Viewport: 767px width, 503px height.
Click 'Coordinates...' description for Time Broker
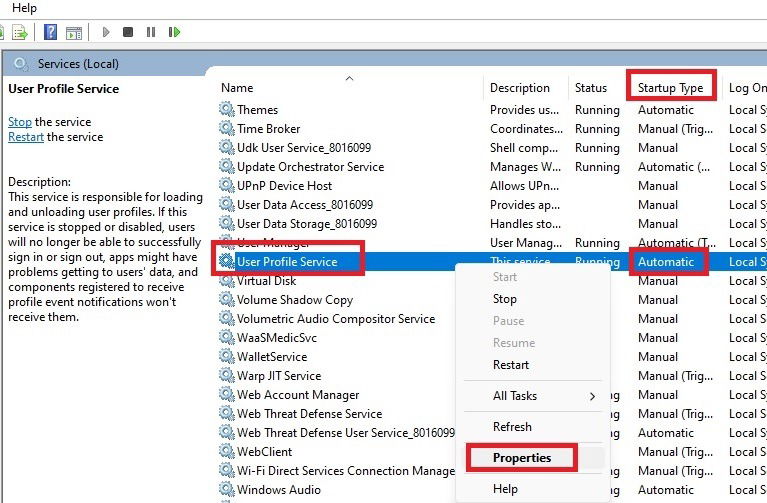pos(526,129)
